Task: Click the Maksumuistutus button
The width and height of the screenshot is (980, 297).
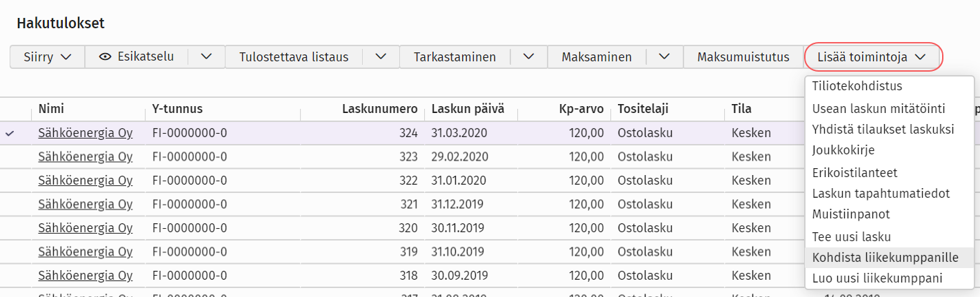Action: pos(743,57)
